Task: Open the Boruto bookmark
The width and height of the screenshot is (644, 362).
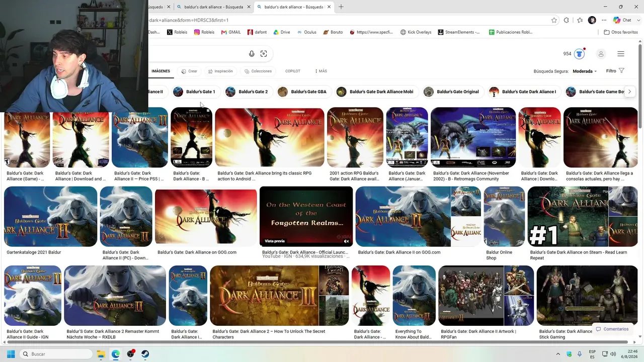Action: pos(333,32)
